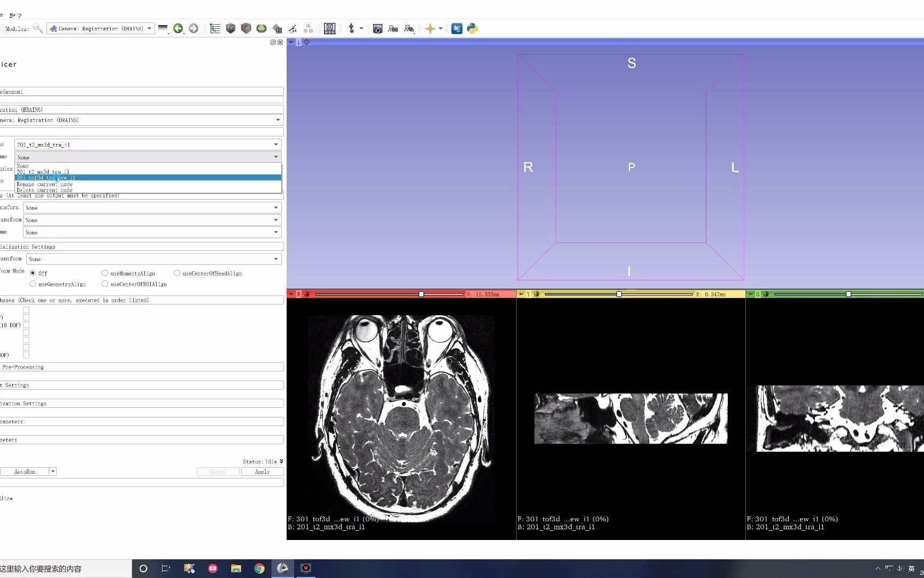Select useMomentsAlign radio button
This screenshot has width=924, height=578.
click(105, 273)
